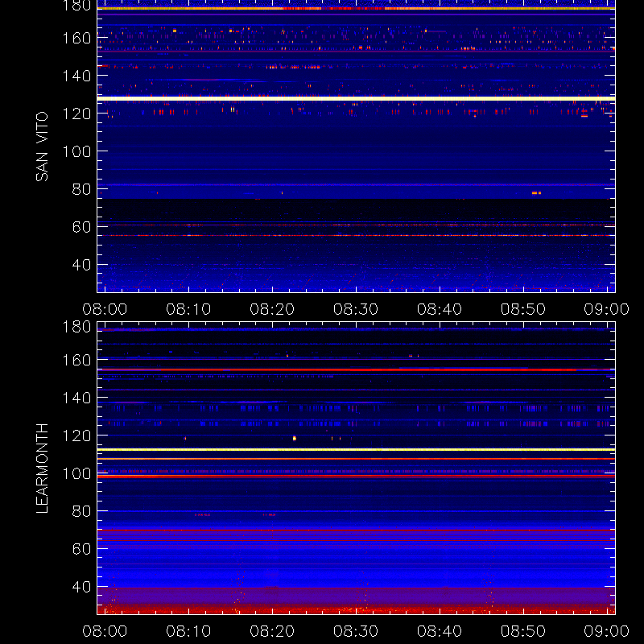The width and height of the screenshot is (644, 644).
Task: Select the 160 label on San Vito axis
Action: (76, 38)
